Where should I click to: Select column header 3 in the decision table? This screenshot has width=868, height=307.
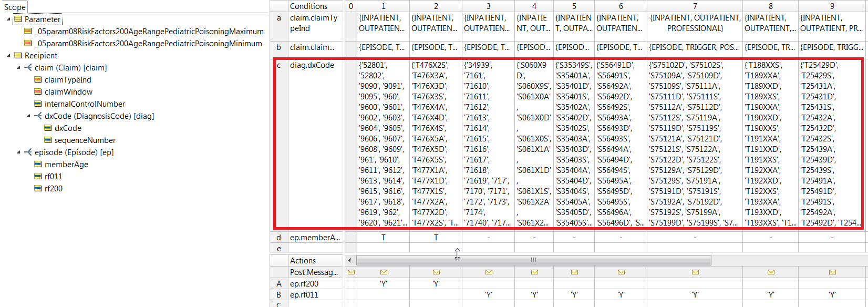point(489,6)
